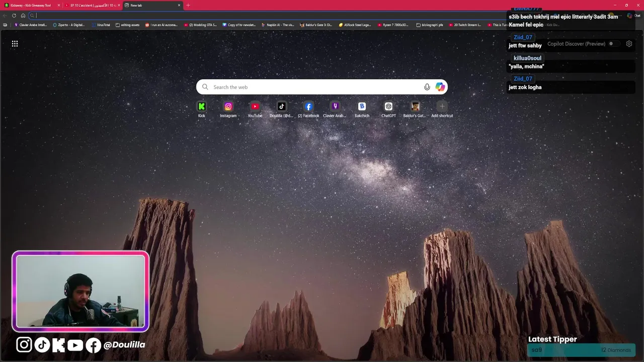
Task: Open (2) Modding GTA S... bookmark
Action: tap(201, 25)
